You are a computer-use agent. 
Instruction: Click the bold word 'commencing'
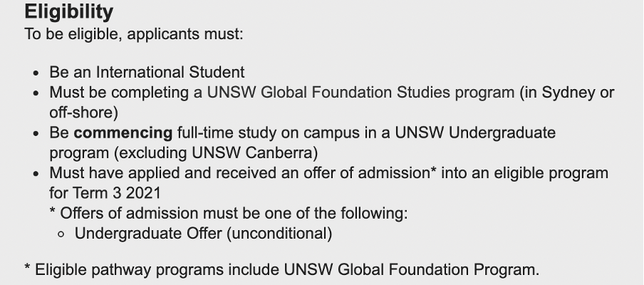pos(123,133)
